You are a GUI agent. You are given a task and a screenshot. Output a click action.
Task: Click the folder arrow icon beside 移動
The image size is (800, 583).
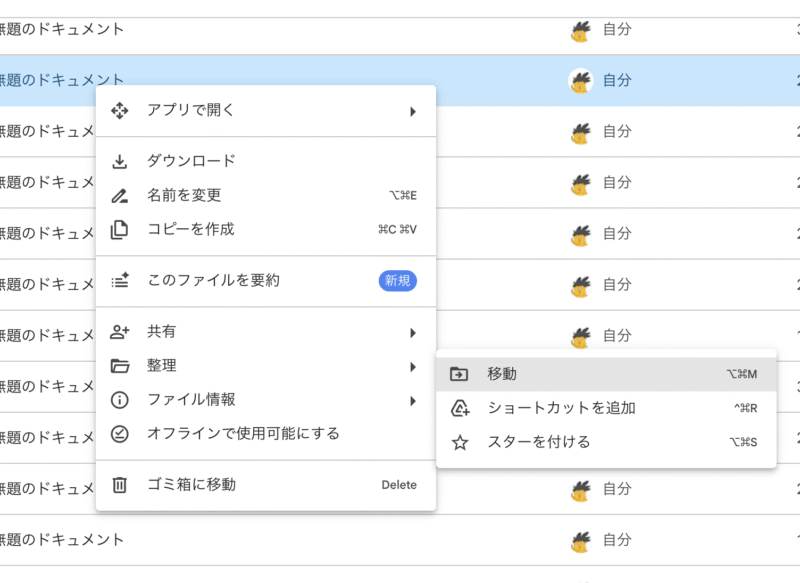460,374
